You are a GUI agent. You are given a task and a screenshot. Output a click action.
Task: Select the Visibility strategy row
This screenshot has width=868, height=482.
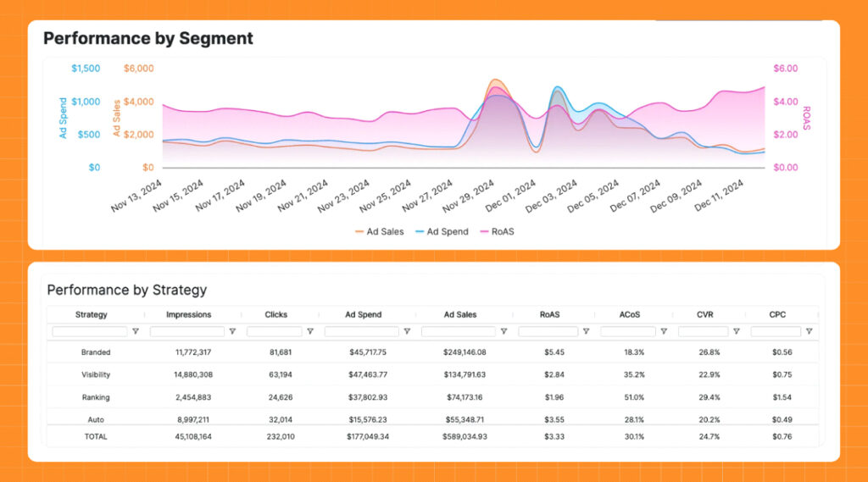pyautogui.click(x=96, y=374)
